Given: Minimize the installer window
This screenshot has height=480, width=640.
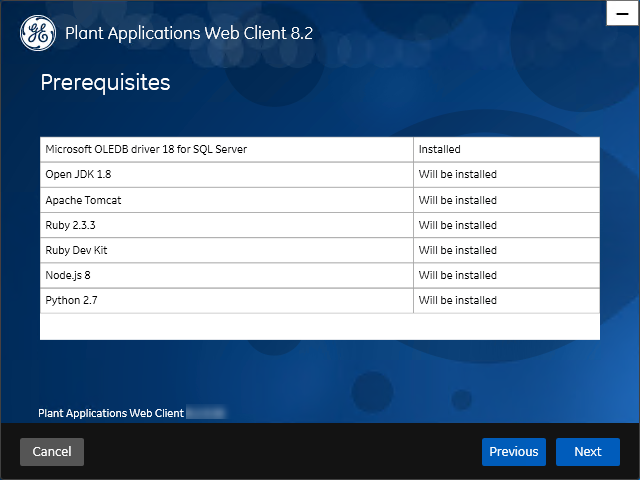Looking at the screenshot, I should pyautogui.click(x=622, y=13).
